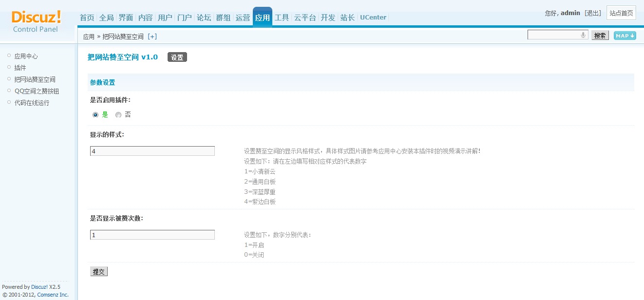644x300 pixels.
Task: Click the microphone icon in search box
Action: pos(583,35)
